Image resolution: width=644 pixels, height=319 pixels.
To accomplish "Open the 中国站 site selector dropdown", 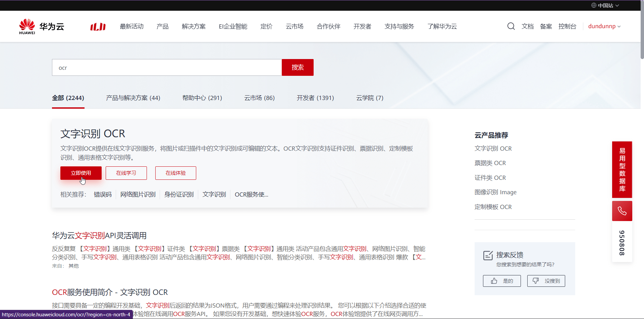I will [605, 5].
